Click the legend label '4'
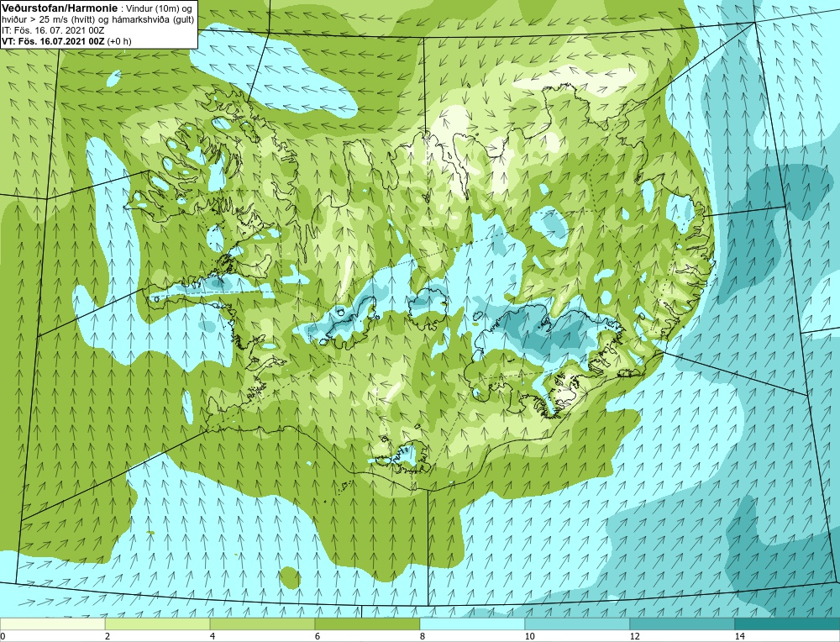Screen dimensions: 840x642 pos(213,636)
